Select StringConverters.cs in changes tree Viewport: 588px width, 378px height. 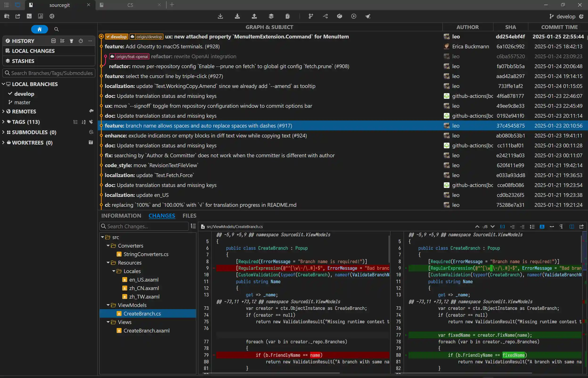pyautogui.click(x=146, y=254)
